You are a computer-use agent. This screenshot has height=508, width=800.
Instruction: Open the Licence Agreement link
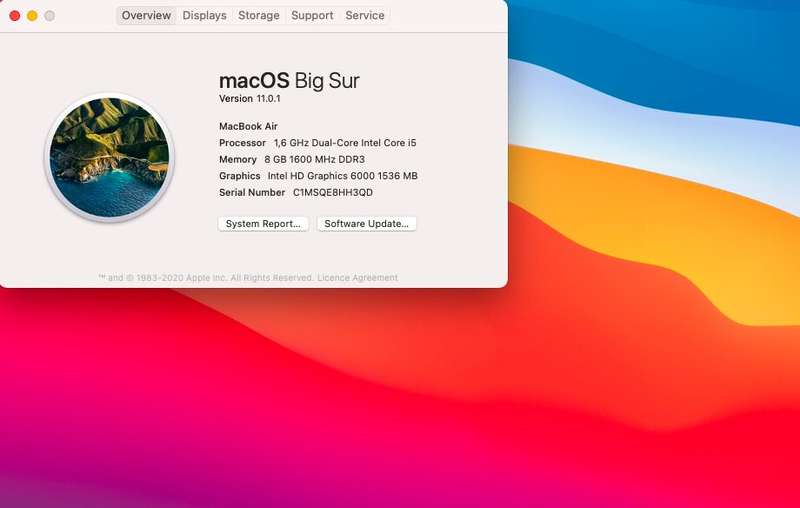(x=357, y=277)
